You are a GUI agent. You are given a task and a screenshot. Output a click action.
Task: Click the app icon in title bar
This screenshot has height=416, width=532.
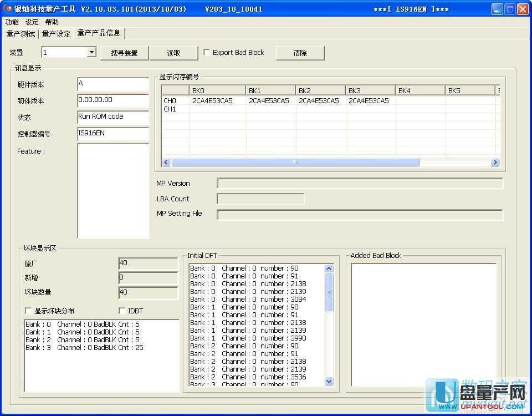[x=8, y=9]
